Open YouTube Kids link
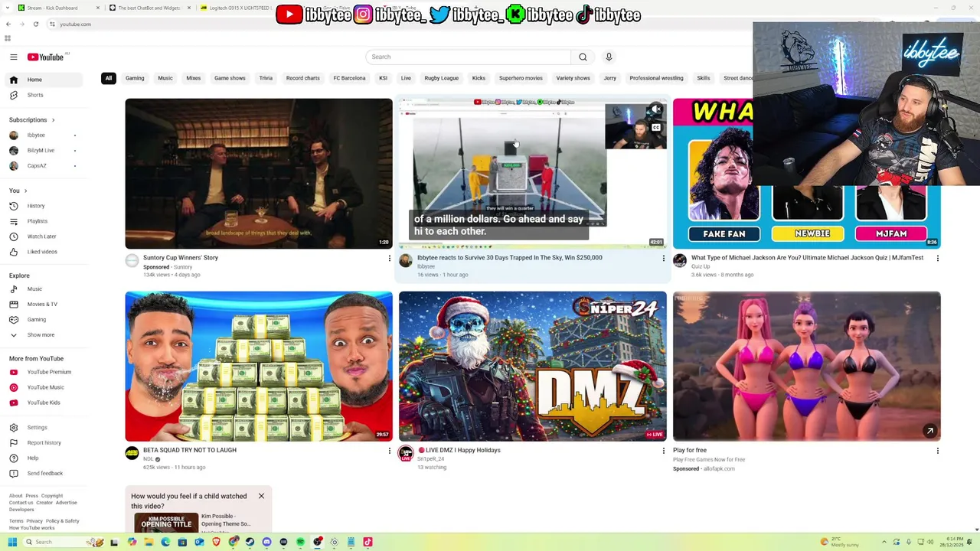The height and width of the screenshot is (551, 980). (44, 403)
